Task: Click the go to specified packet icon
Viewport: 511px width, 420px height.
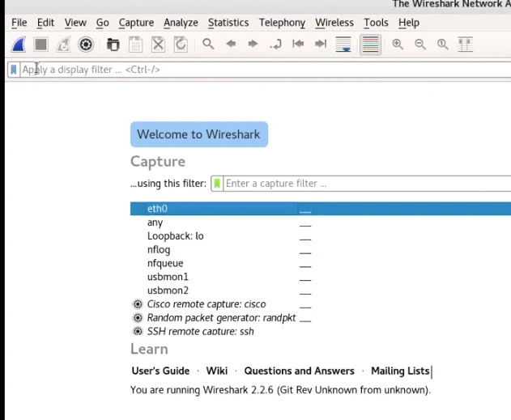Action: tap(275, 44)
